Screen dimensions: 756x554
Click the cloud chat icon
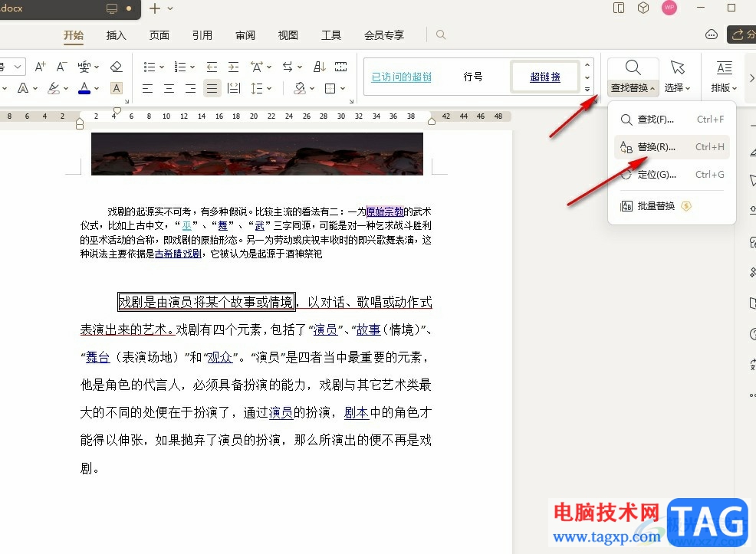712,34
